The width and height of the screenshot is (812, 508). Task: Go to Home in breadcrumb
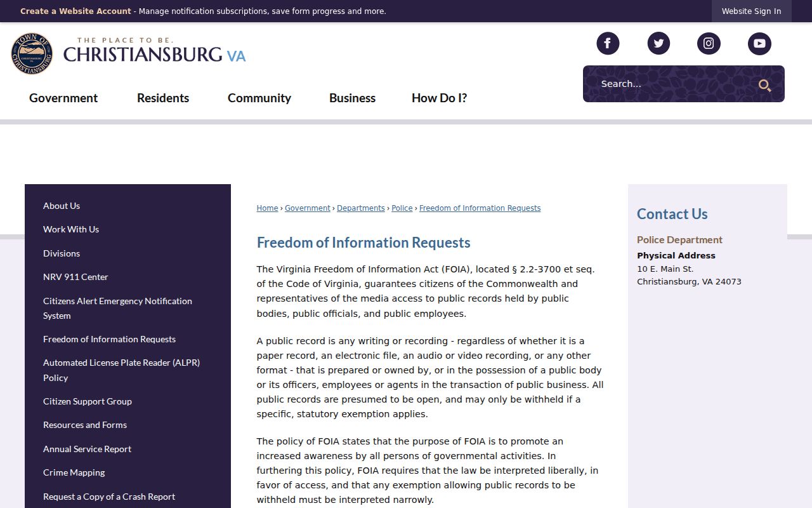(x=267, y=208)
